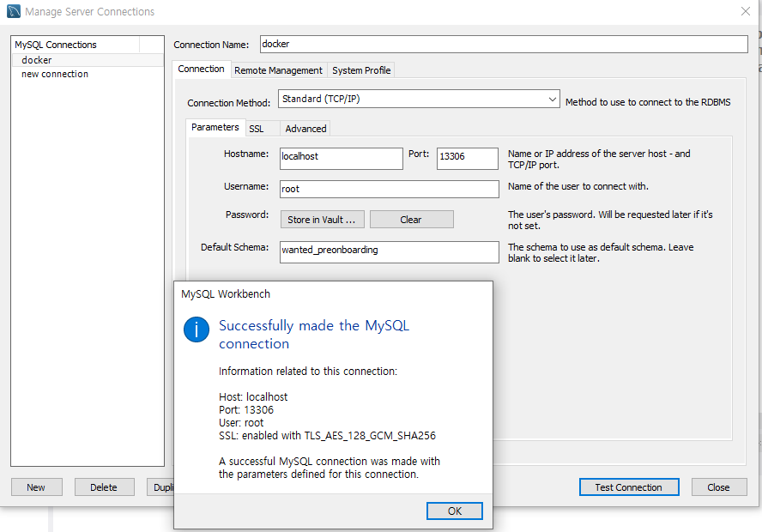Screen dimensions: 762x532
Task: Click the 'Connection Name:' label
Action: pyautogui.click(x=211, y=45)
